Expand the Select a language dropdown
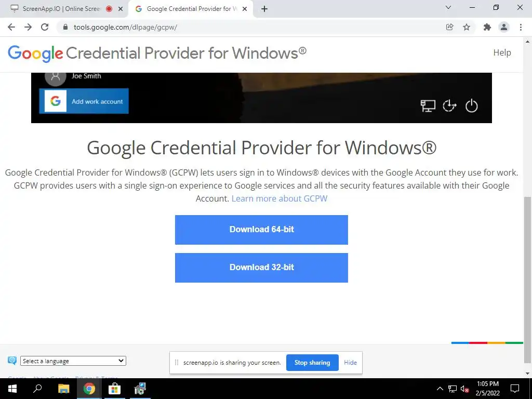The width and height of the screenshot is (532, 399). tap(73, 361)
